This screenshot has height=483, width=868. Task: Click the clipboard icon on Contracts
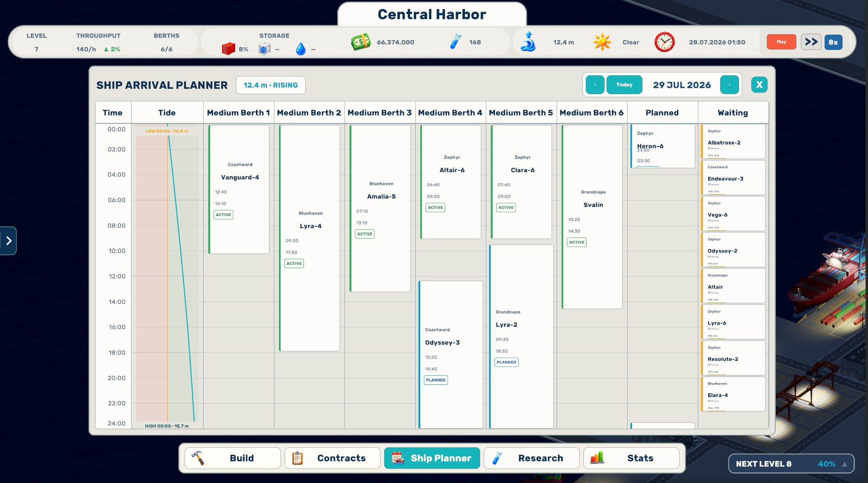297,458
